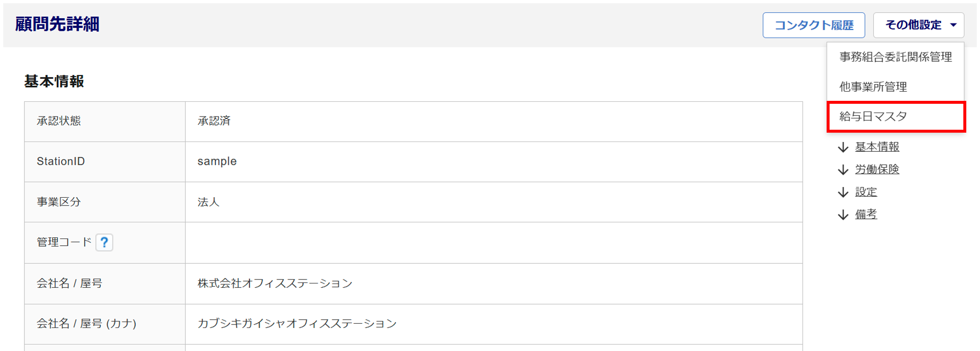
Task: Click the down arrow icon beside 基本情報 link
Action: pos(843,147)
